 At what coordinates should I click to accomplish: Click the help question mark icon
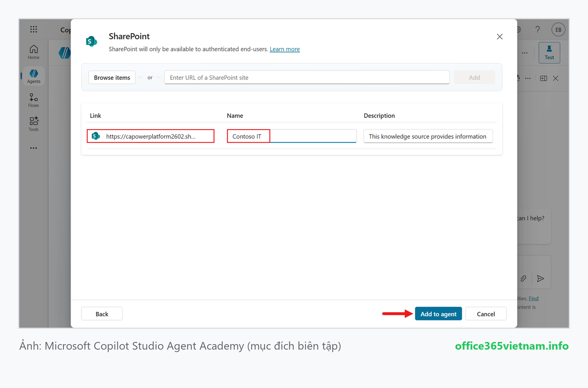tap(538, 29)
